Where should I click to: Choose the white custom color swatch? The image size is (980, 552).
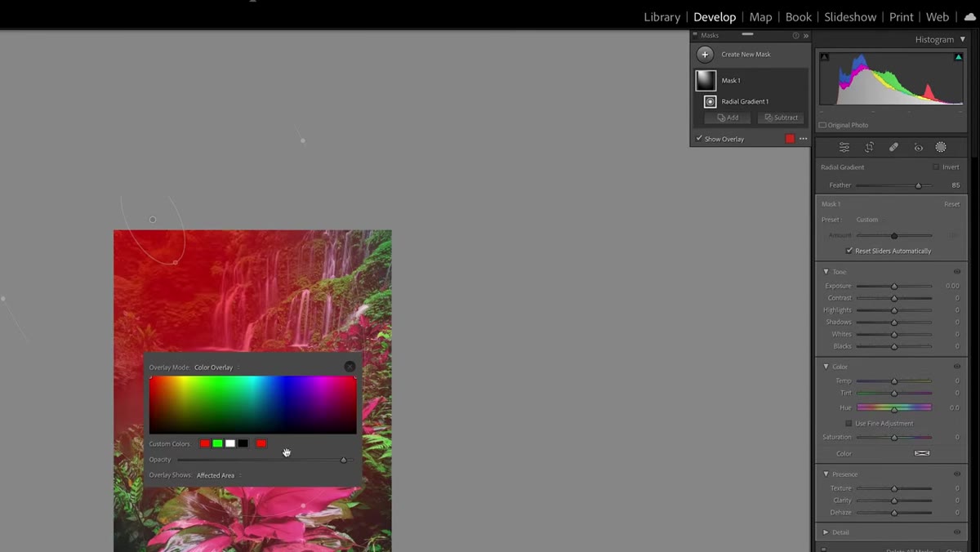[x=230, y=443]
